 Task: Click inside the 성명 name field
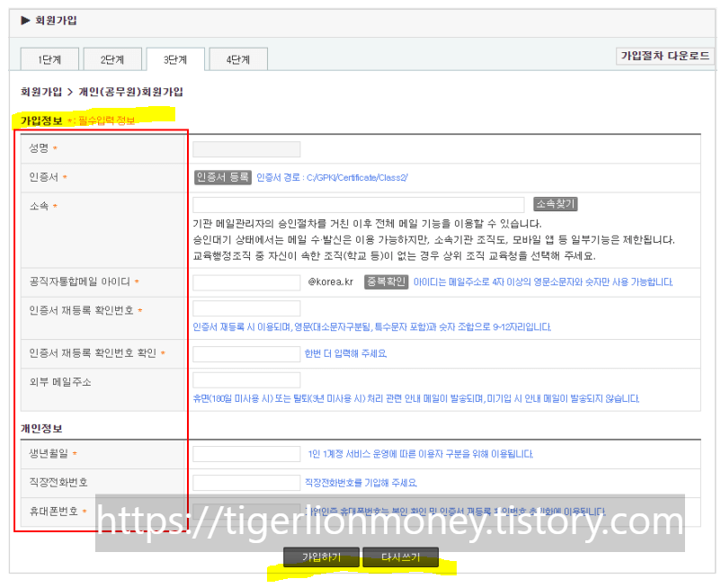click(x=245, y=148)
